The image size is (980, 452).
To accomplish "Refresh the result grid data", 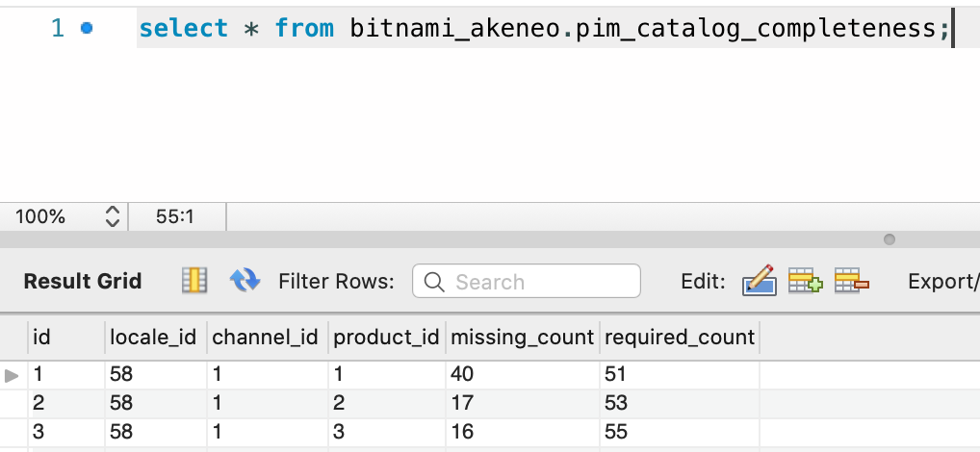I will pos(245,280).
